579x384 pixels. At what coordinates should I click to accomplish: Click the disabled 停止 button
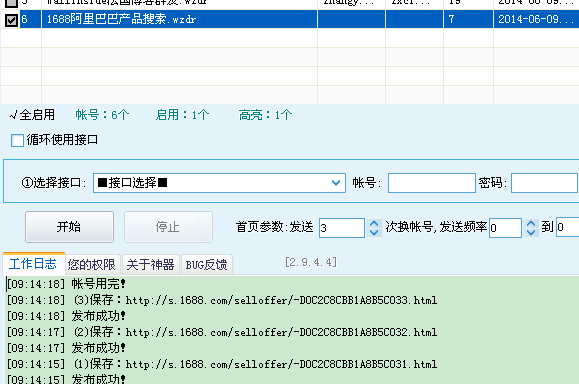click(168, 227)
